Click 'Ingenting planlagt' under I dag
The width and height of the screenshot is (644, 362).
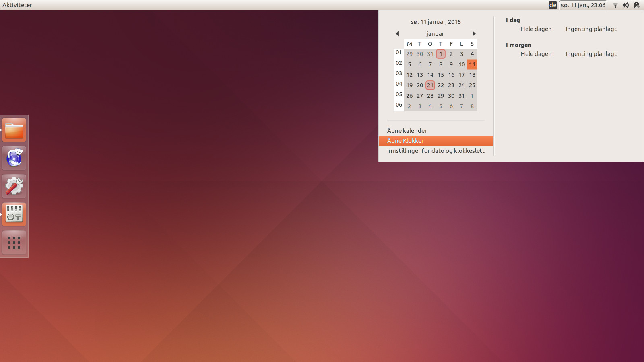(591, 29)
